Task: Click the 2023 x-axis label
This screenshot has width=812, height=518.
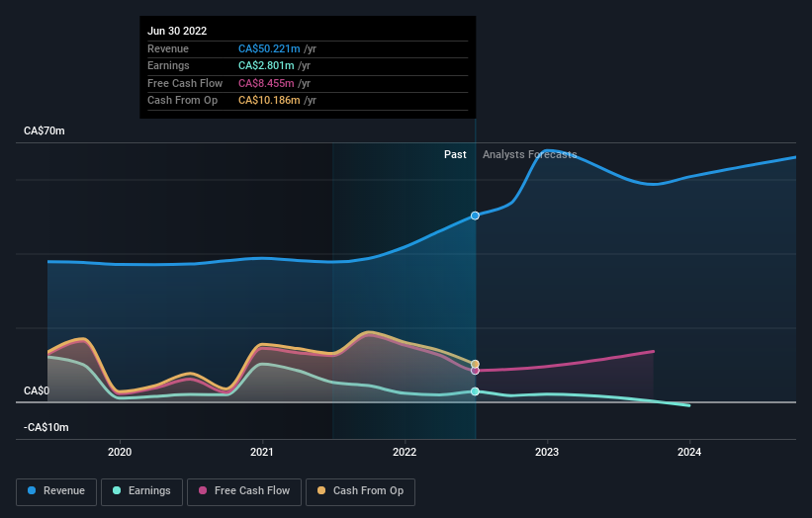Action: tap(547, 452)
